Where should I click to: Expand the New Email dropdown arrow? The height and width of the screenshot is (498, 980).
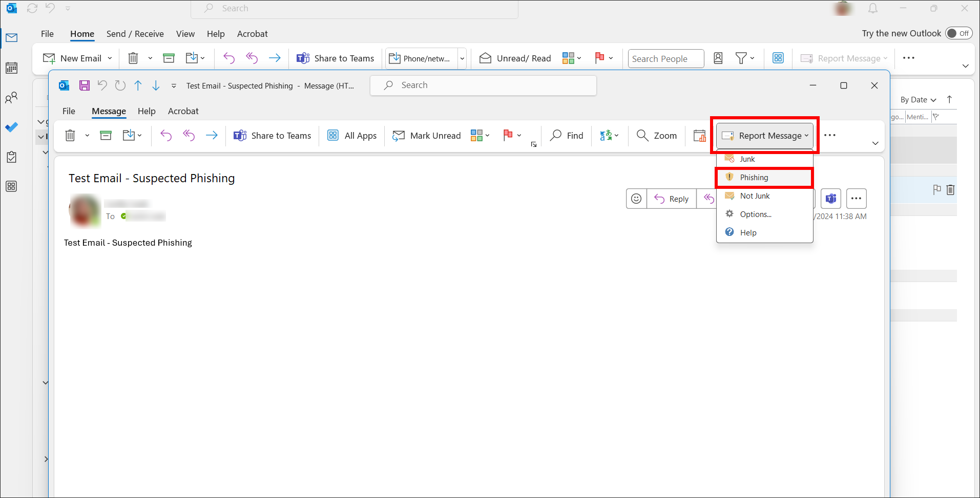tap(110, 58)
